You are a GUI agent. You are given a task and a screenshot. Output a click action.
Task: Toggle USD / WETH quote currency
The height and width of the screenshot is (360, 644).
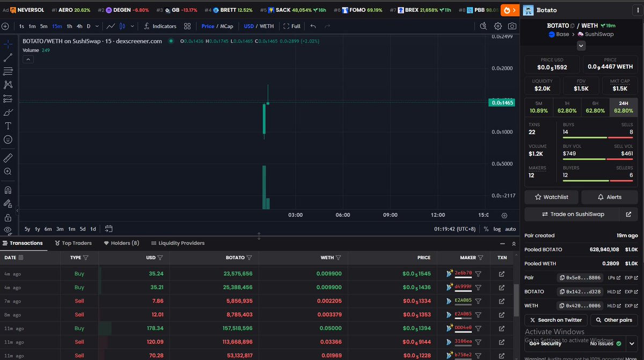259,26
